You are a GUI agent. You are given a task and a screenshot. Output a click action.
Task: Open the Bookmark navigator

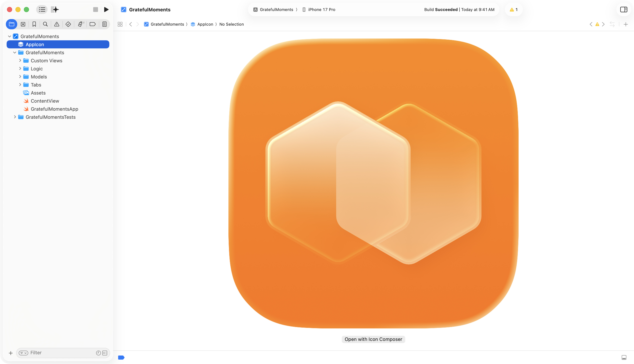(34, 24)
